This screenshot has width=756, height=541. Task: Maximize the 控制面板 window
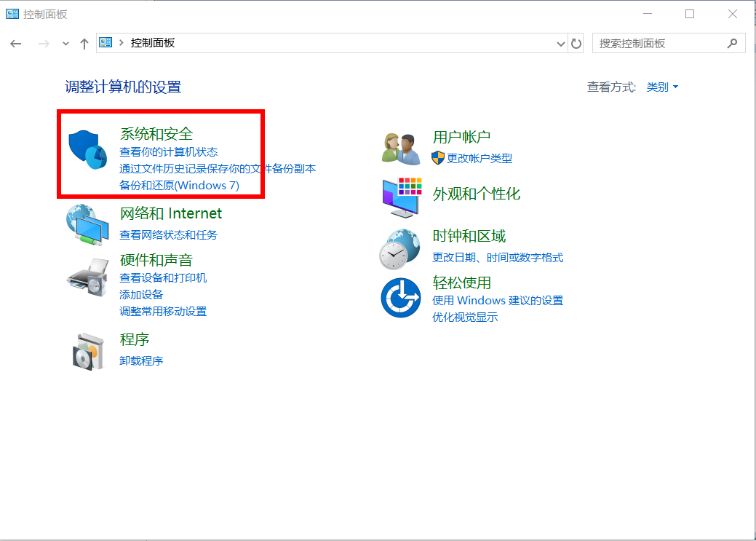pos(690,14)
